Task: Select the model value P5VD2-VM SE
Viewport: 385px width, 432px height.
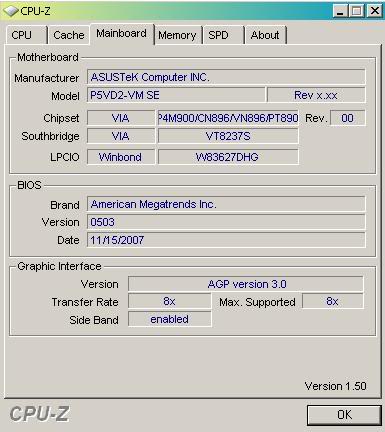Action: (176, 95)
